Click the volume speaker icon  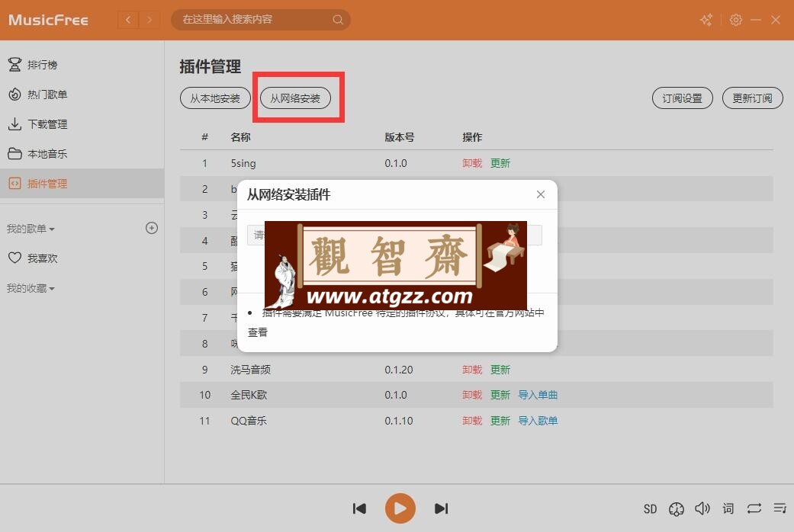click(x=702, y=508)
